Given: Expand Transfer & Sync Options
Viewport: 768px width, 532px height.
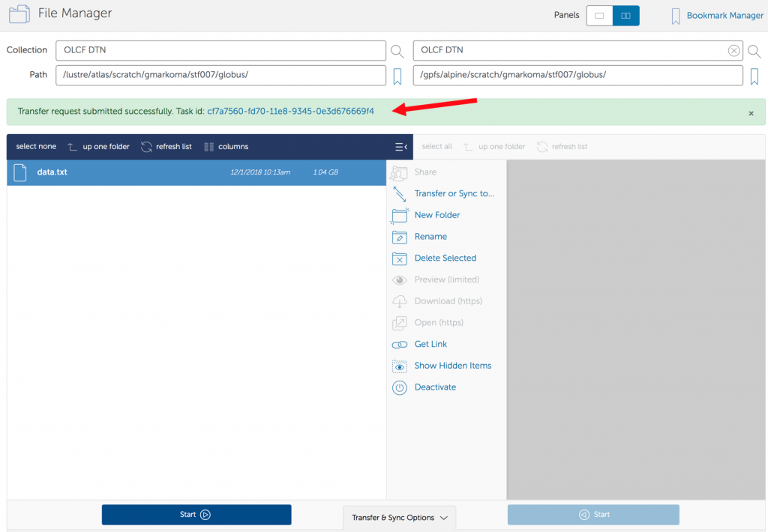Looking at the screenshot, I should click(x=399, y=518).
